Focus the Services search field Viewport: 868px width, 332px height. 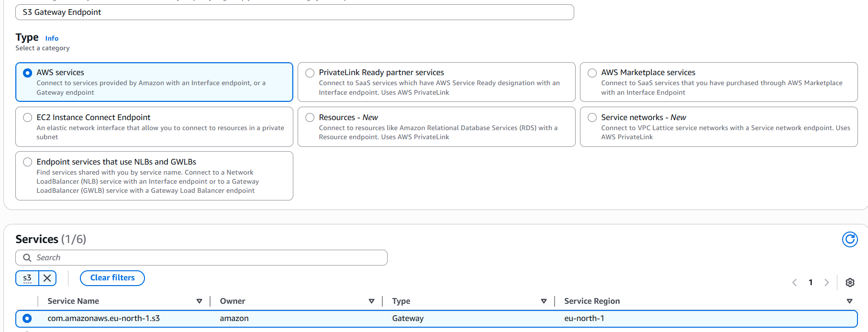click(x=201, y=258)
